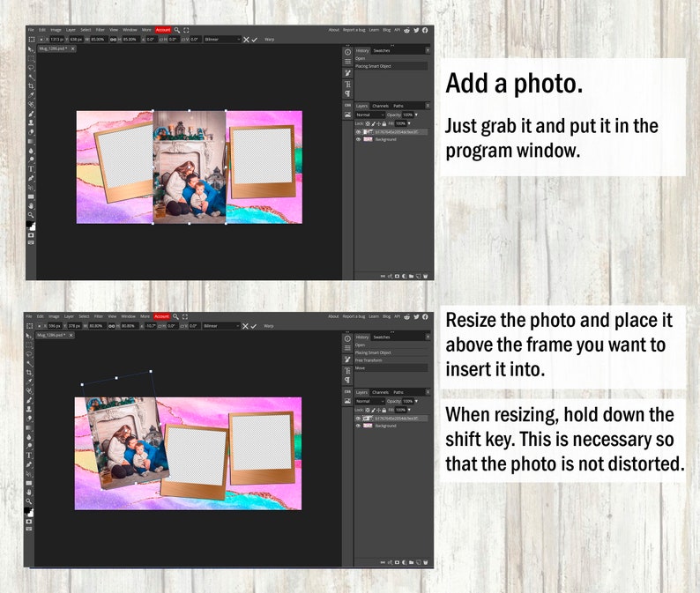Image resolution: width=700 pixels, height=593 pixels.
Task: Select the Crop tool in top screenshot
Action: coord(31,85)
